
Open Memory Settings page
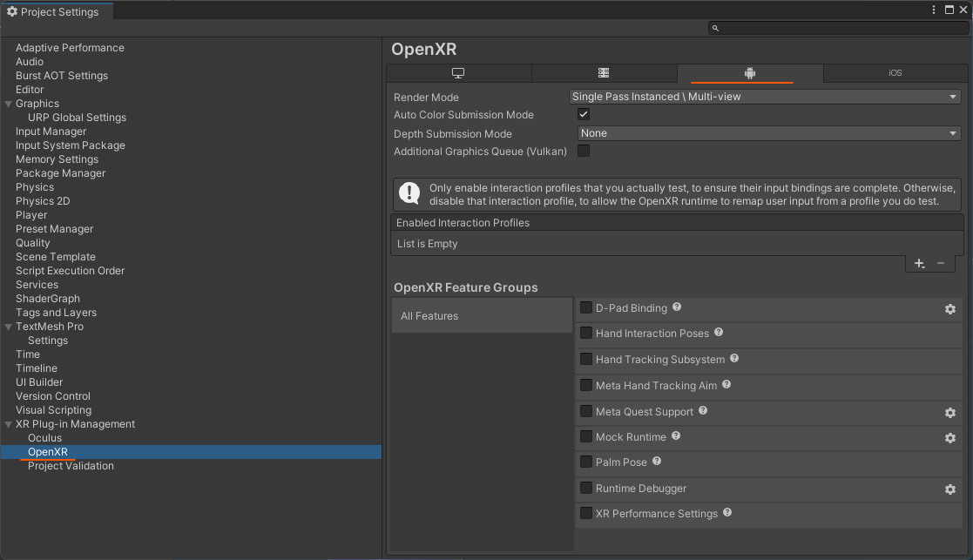tap(57, 159)
